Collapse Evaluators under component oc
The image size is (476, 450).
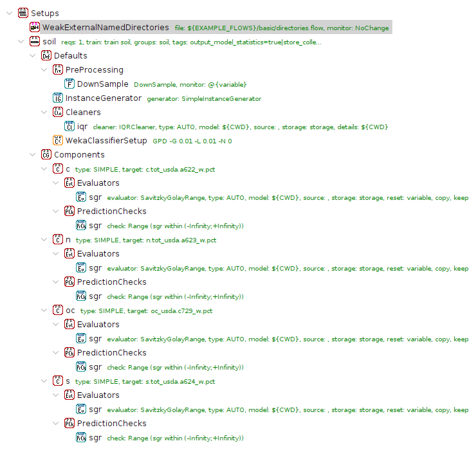[x=55, y=324]
